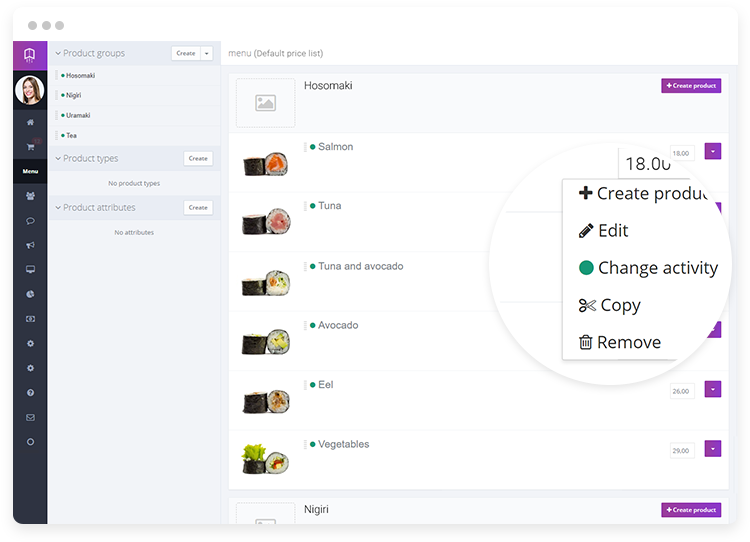Viewport: 750px width, 542px height.
Task: Open the user profile avatar
Action: [30, 90]
